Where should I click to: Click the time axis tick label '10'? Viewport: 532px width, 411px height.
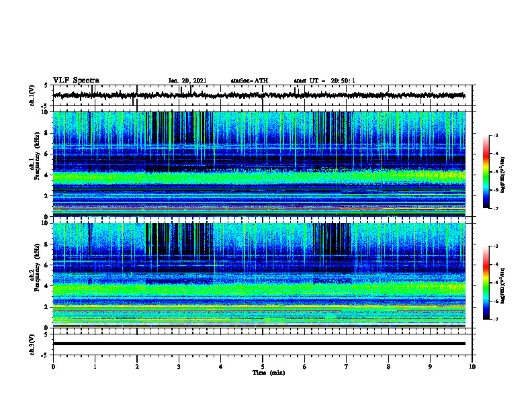pos(472,367)
